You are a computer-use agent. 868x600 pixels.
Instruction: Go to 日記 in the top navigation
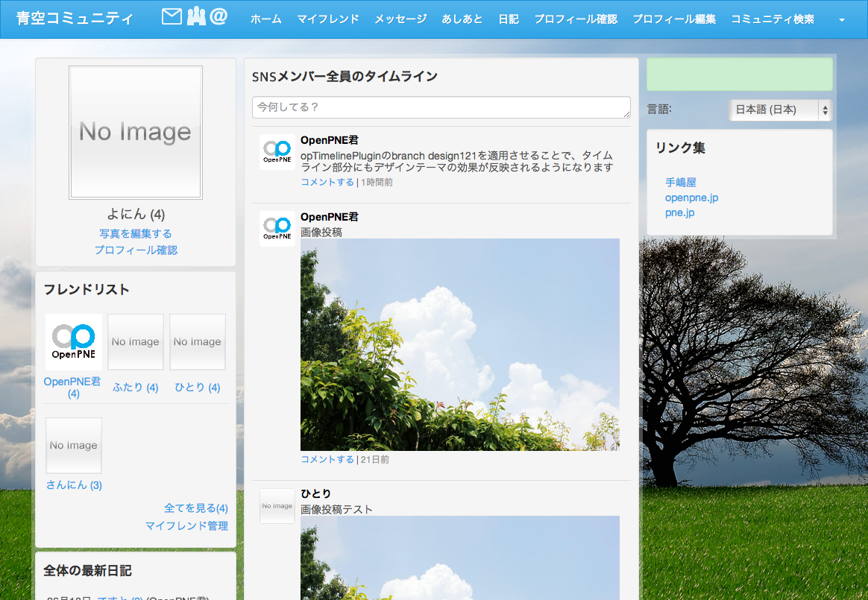click(x=509, y=19)
